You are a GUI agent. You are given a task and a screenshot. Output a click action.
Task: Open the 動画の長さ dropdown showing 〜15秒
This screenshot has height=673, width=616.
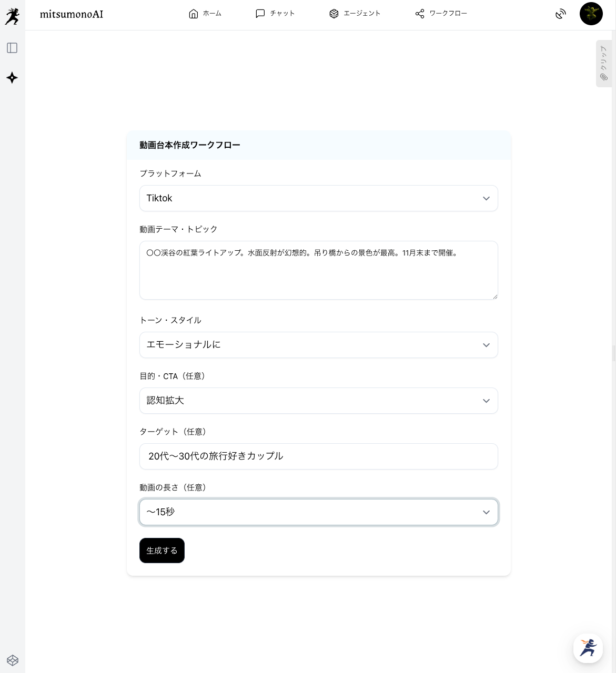(318, 512)
